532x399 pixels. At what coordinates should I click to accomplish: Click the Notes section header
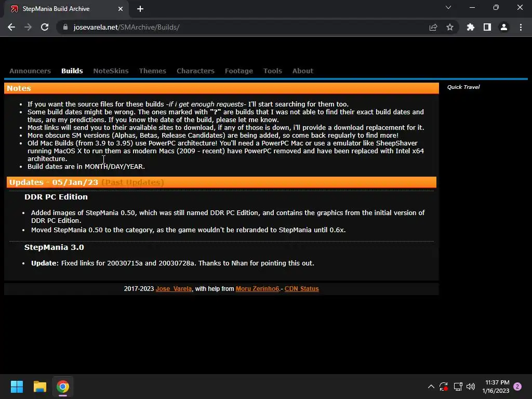[221, 88]
